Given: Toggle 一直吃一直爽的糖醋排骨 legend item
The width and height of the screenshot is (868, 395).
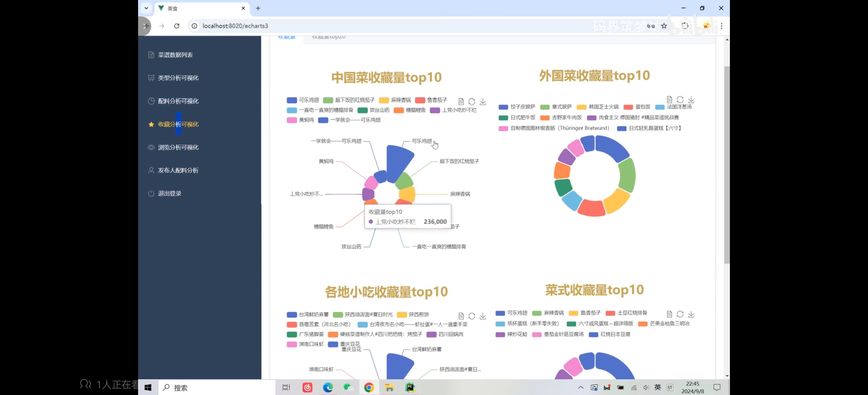Looking at the screenshot, I should (320, 110).
